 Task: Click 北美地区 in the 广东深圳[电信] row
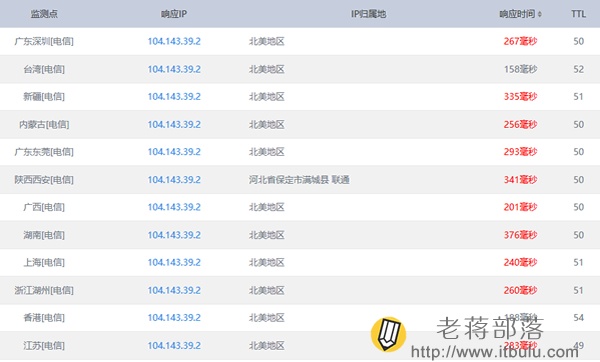pyautogui.click(x=267, y=41)
